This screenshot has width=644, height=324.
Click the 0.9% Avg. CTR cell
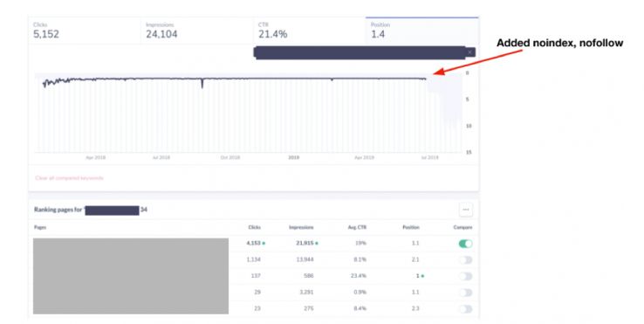tap(360, 293)
